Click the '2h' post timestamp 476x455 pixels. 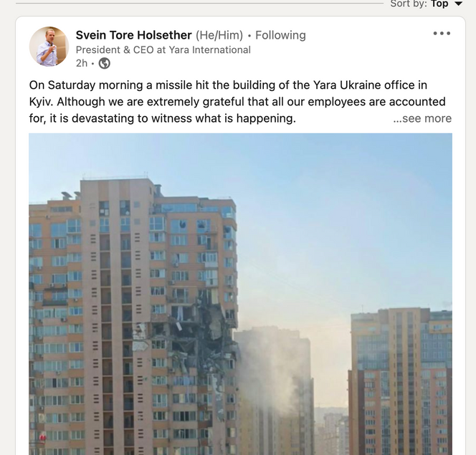(81, 63)
